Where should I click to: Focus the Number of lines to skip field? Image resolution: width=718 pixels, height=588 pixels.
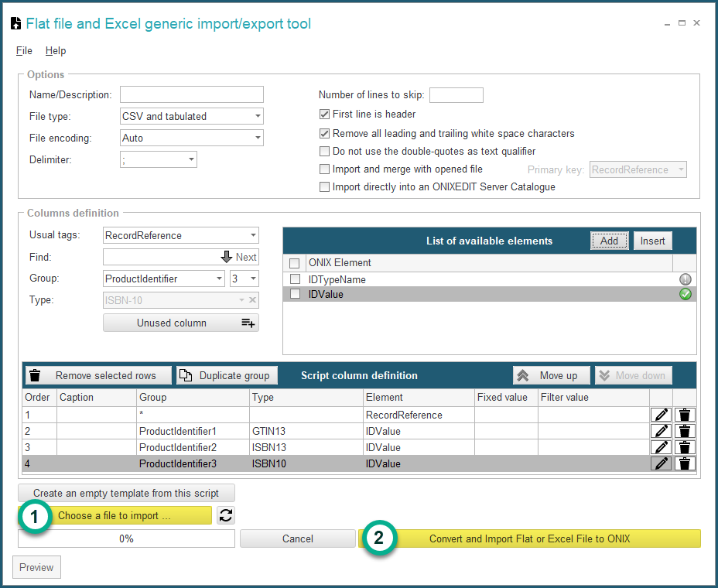point(456,95)
